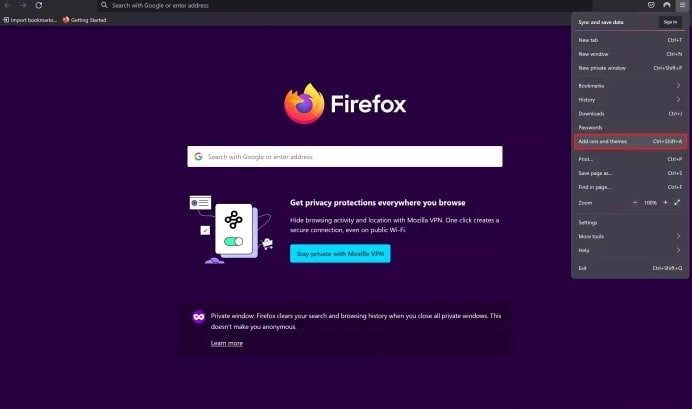Screen dimensions: 692x409
Task: Open the hamburger application menu icon
Action: click(682, 5)
